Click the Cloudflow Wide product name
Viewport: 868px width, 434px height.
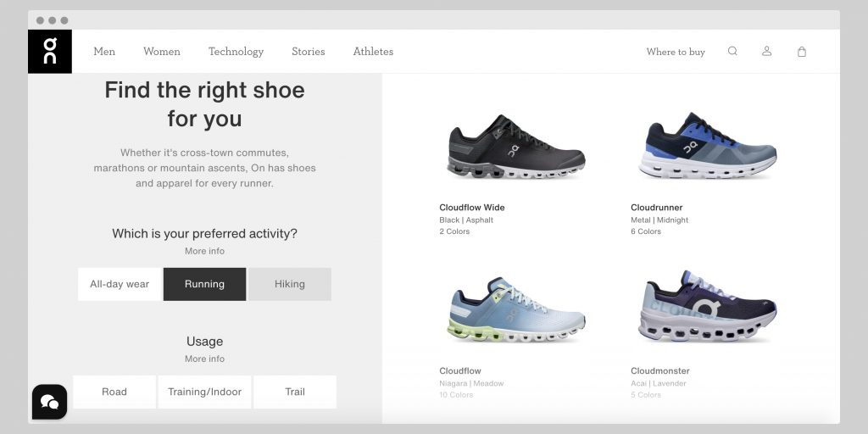click(472, 208)
